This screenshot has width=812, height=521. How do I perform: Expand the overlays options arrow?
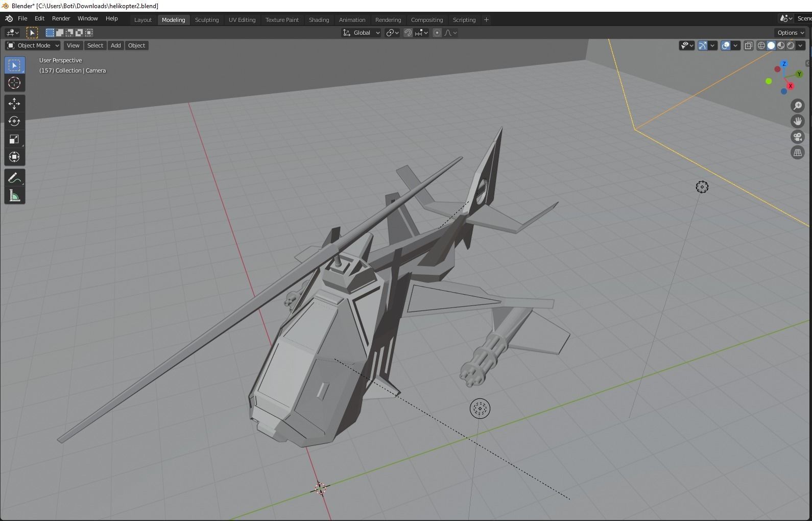[735, 45]
